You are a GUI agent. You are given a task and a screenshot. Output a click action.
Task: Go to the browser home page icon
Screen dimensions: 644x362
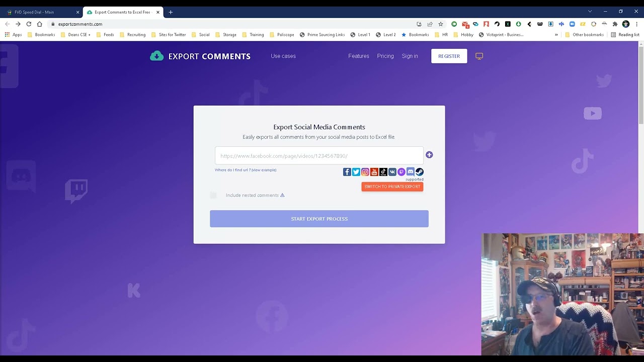tap(40, 24)
